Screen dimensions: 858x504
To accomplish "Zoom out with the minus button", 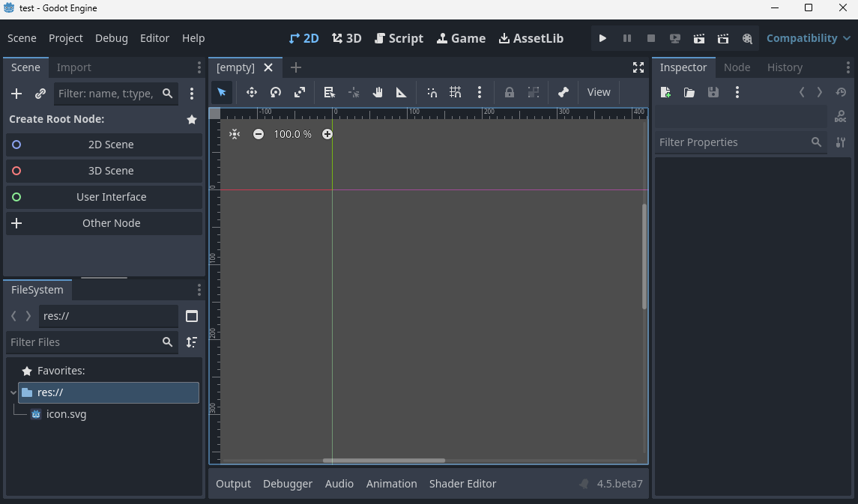I will pyautogui.click(x=259, y=135).
